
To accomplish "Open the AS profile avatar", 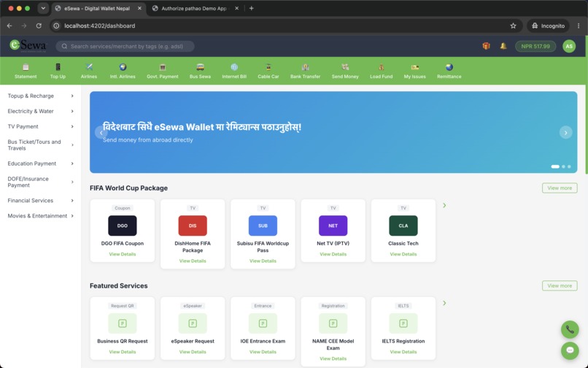I will click(569, 46).
